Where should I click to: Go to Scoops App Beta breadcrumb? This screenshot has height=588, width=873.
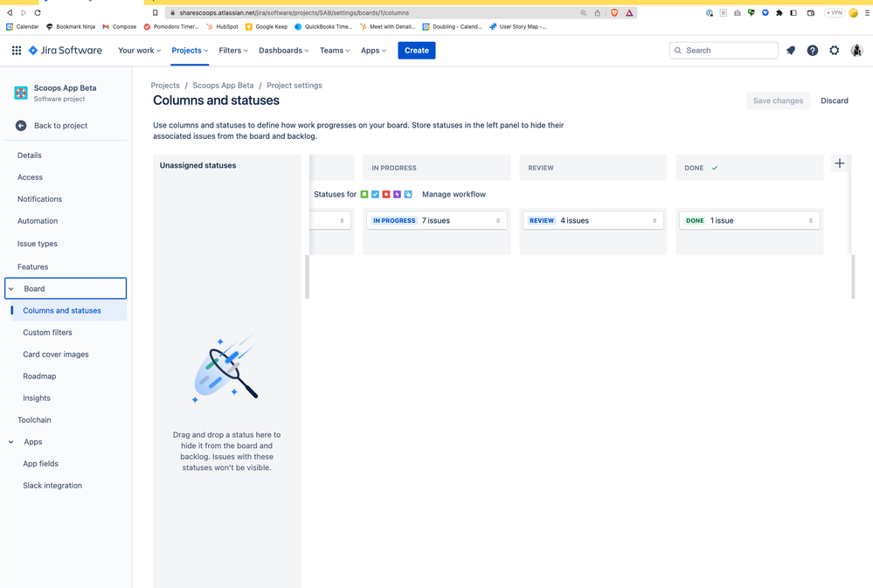click(x=223, y=86)
